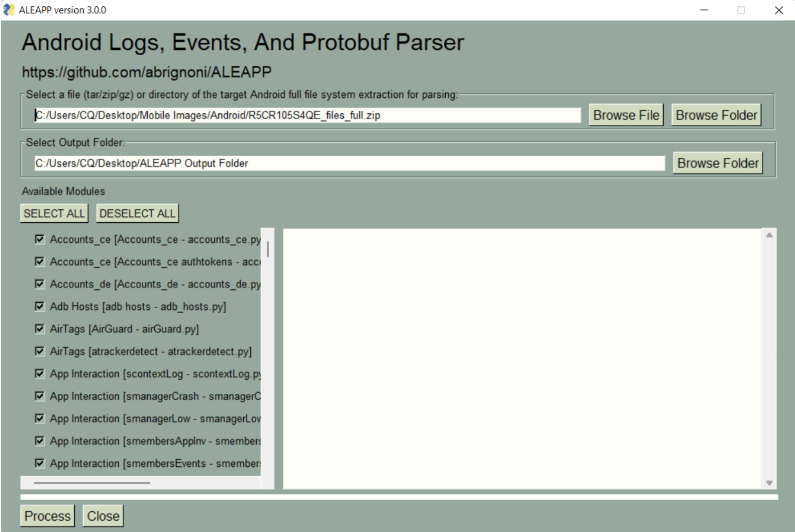Click 'Select Output Folder:' label
Screen dimensions: 795x532
(x=75, y=143)
